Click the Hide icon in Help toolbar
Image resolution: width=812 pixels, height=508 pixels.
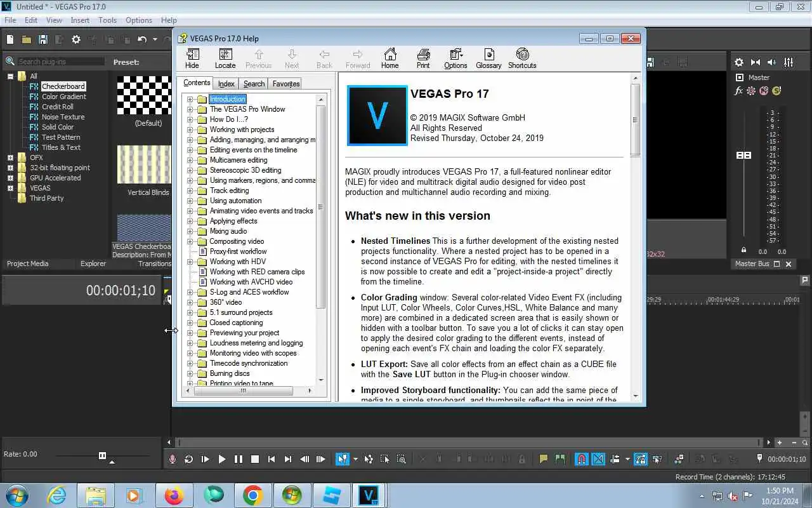point(192,58)
